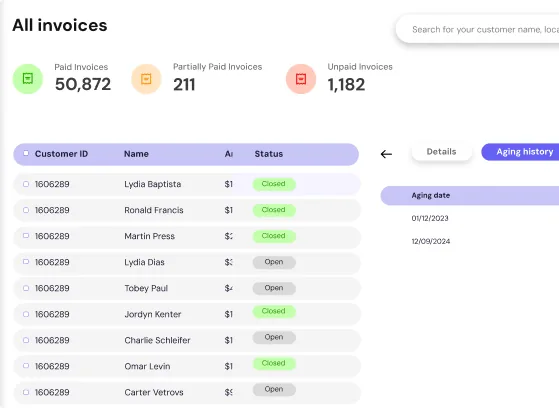Click the orange Partially Paid Invoices icon
Image resolution: width=559 pixels, height=408 pixels.
(x=146, y=79)
